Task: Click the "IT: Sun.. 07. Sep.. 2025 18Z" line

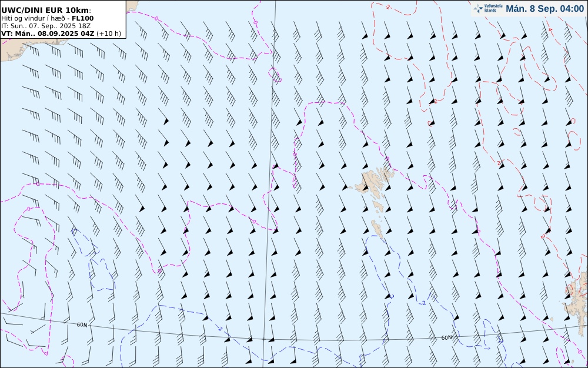Action: pyautogui.click(x=46, y=26)
